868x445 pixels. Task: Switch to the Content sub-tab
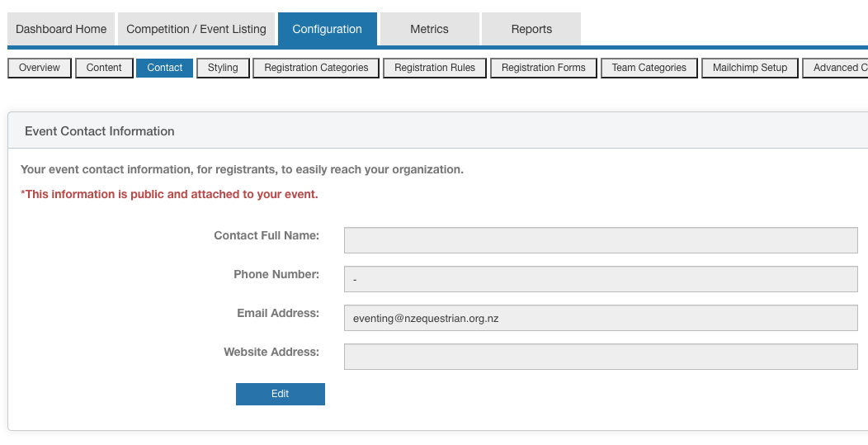click(104, 68)
